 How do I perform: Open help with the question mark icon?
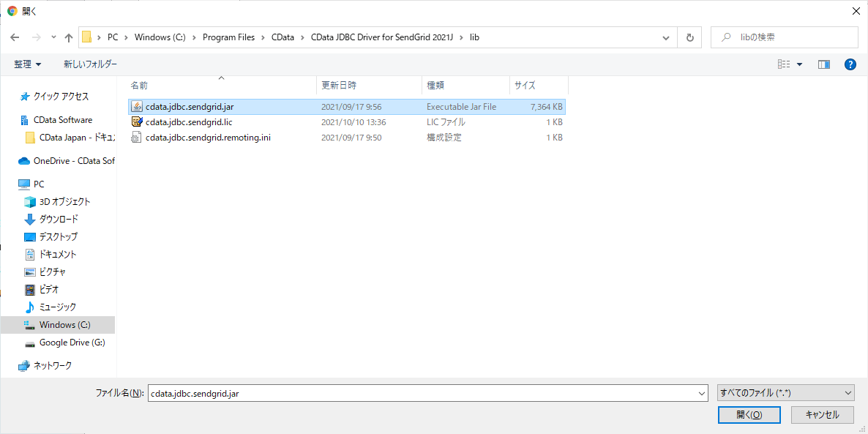point(850,64)
